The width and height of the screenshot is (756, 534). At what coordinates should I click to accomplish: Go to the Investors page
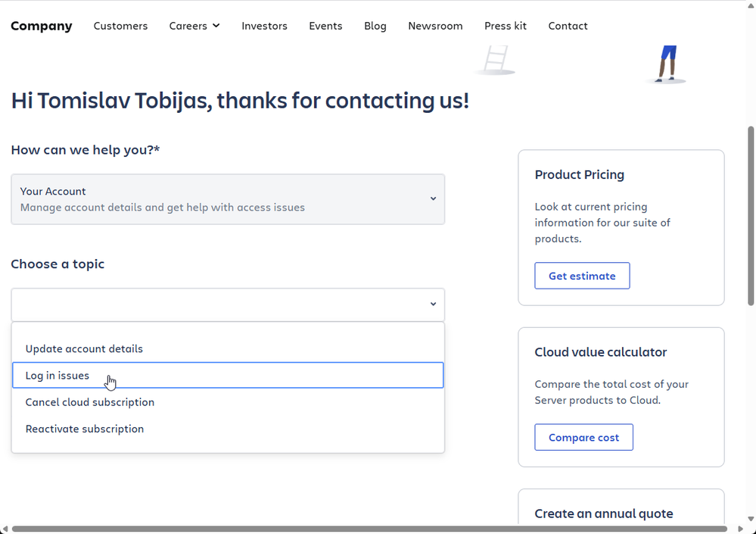click(264, 26)
